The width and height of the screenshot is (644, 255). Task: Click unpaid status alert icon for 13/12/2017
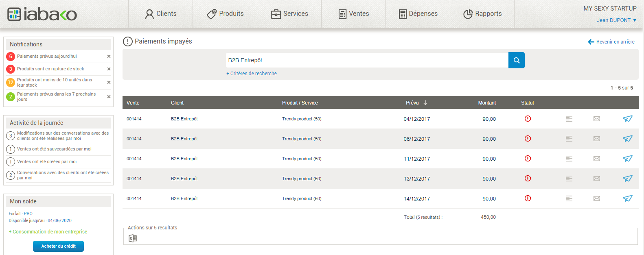pos(528,178)
